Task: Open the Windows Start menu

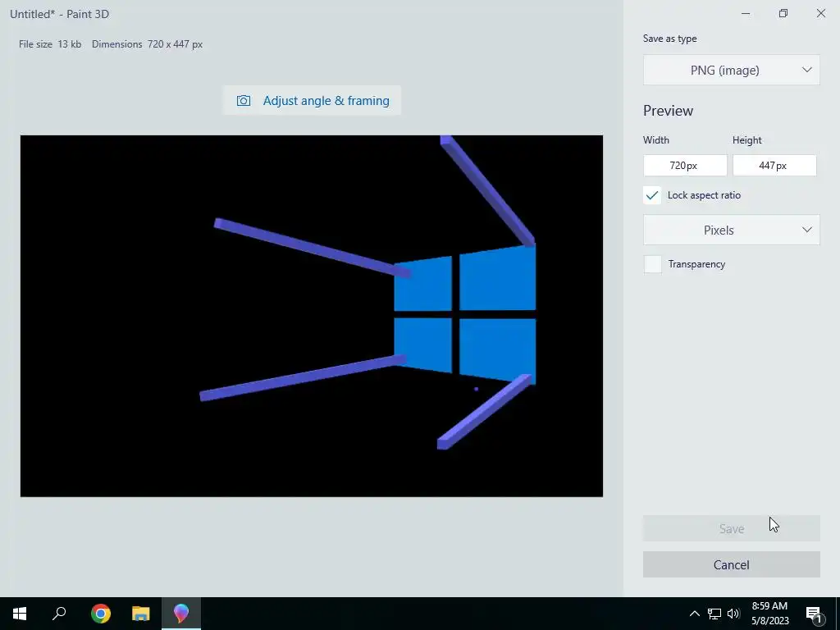Action: pos(20,614)
